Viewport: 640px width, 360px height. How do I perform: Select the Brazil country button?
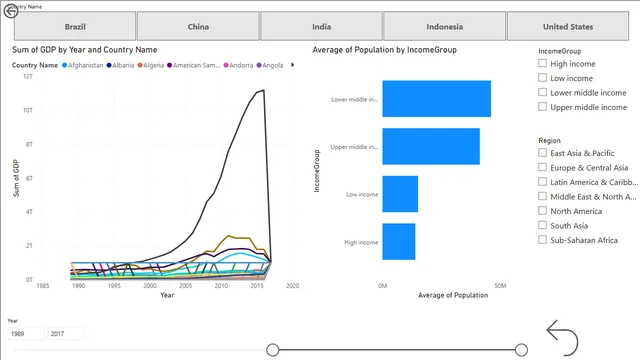(75, 27)
